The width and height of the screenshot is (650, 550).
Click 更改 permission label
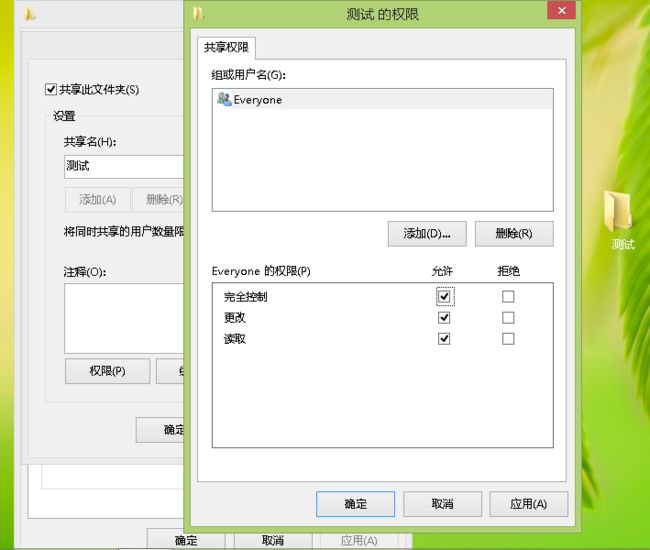(235, 318)
